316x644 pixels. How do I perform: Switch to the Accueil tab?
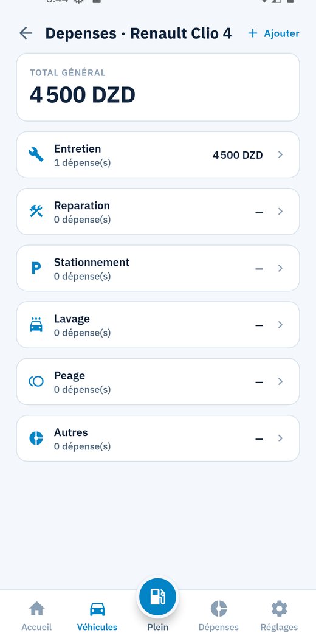click(36, 616)
